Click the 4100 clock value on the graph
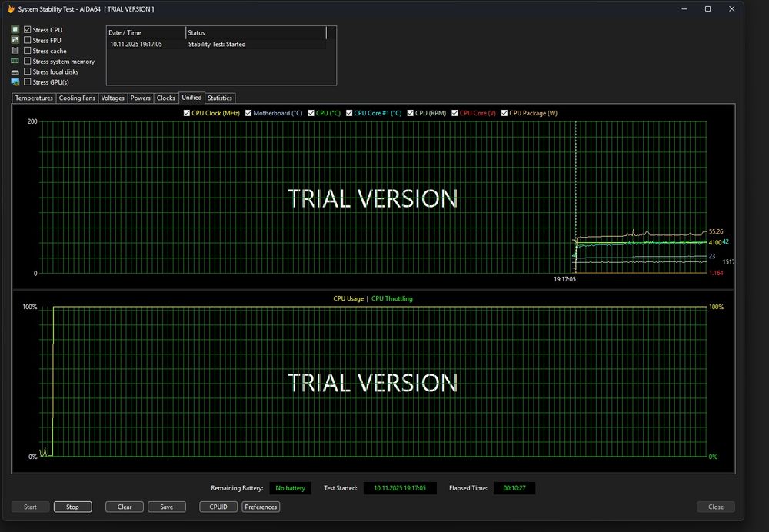Screen dimensions: 769x532 (715, 243)
